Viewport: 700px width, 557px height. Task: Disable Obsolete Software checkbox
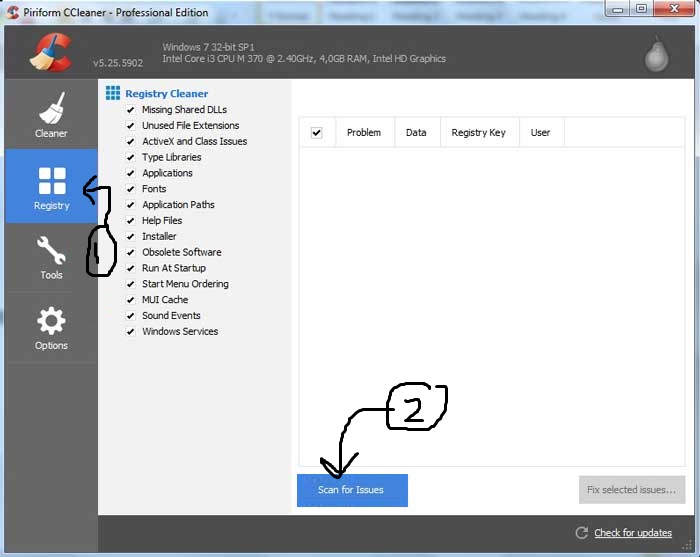click(130, 253)
